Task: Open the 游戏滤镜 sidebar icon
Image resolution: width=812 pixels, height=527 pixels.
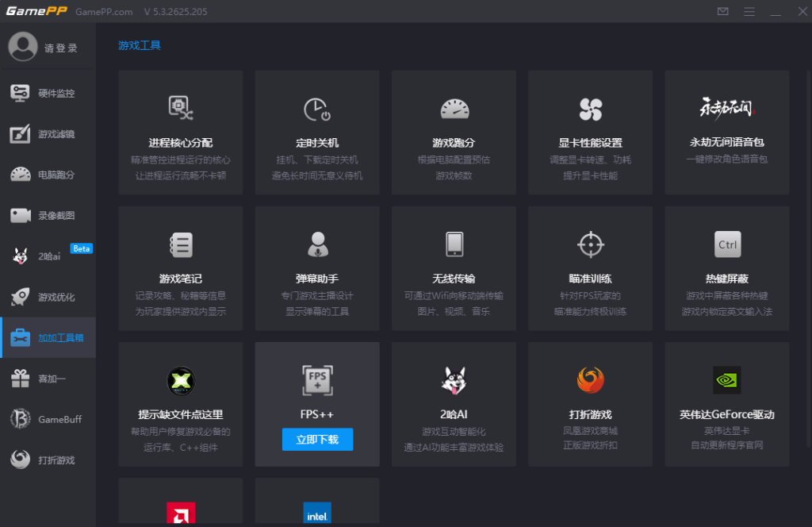Action: pos(20,134)
